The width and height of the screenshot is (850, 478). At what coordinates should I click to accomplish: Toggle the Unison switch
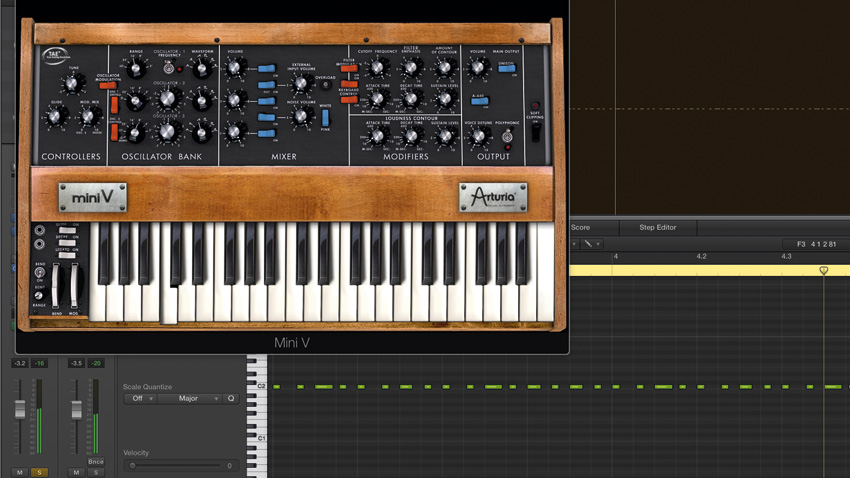pos(506,69)
